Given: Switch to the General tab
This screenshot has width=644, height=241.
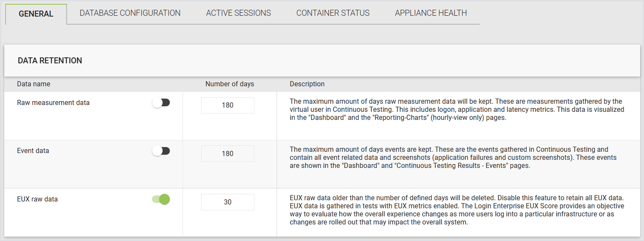Looking at the screenshot, I should (36, 14).
